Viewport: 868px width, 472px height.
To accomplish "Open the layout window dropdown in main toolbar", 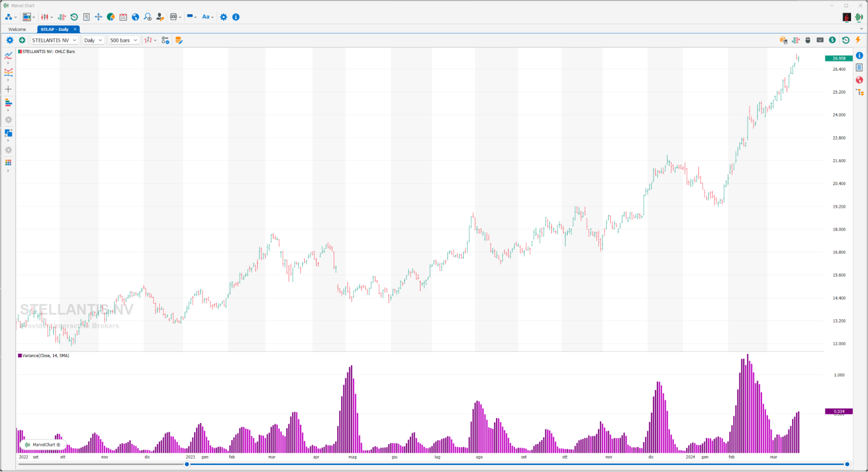I will coord(29,17).
